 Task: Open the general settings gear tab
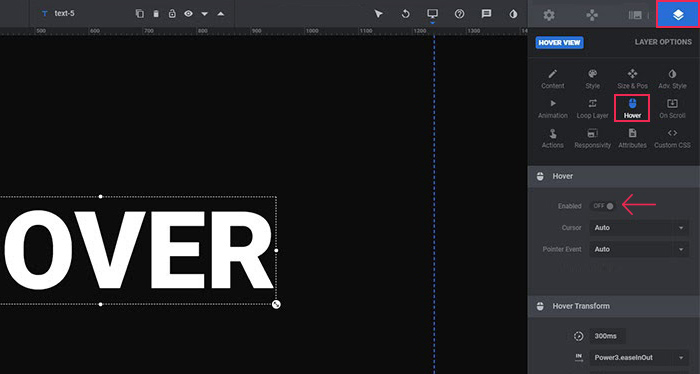point(549,15)
